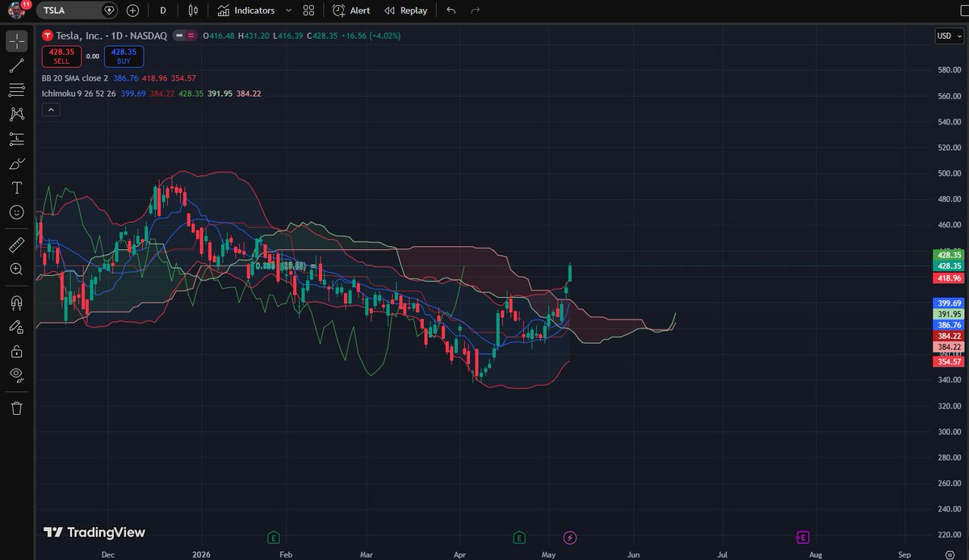This screenshot has height=560, width=969.
Task: Click the upcoming July earnings marker
Action: pyautogui.click(x=803, y=537)
